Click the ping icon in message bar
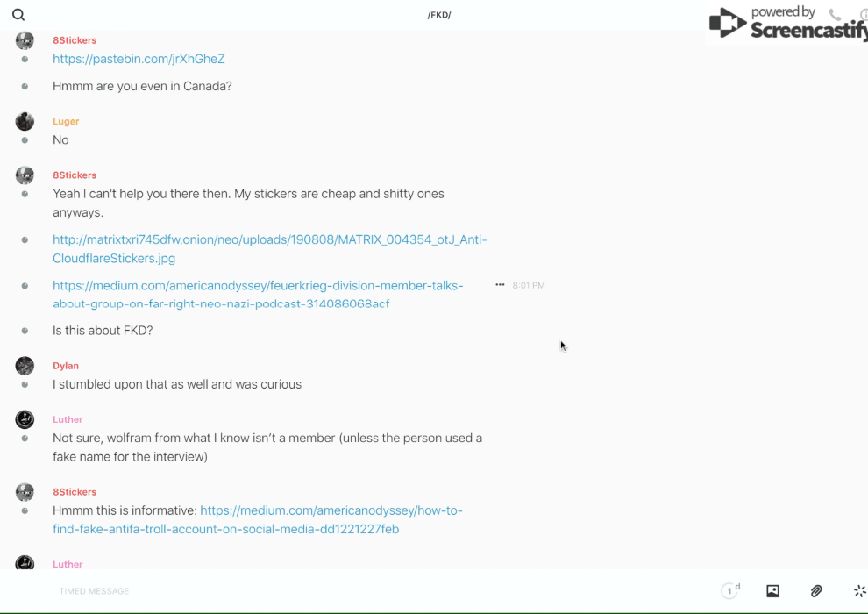This screenshot has width=868, height=614. pos(859,591)
